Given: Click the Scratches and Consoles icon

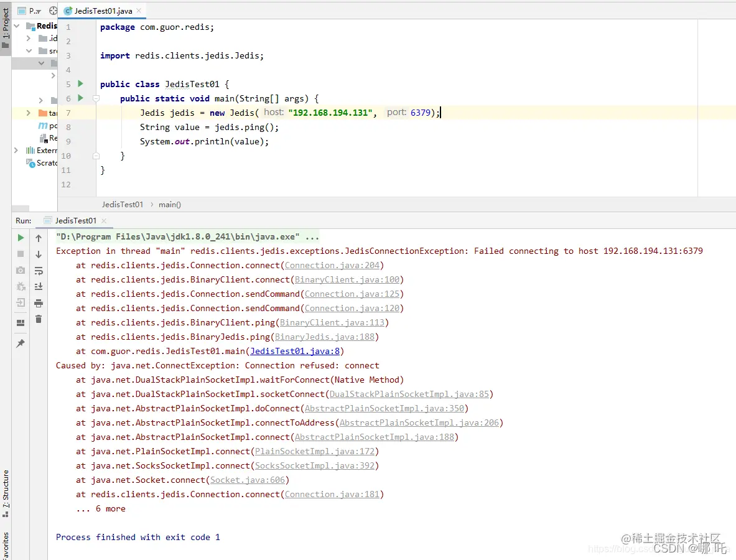Looking at the screenshot, I should (30, 163).
